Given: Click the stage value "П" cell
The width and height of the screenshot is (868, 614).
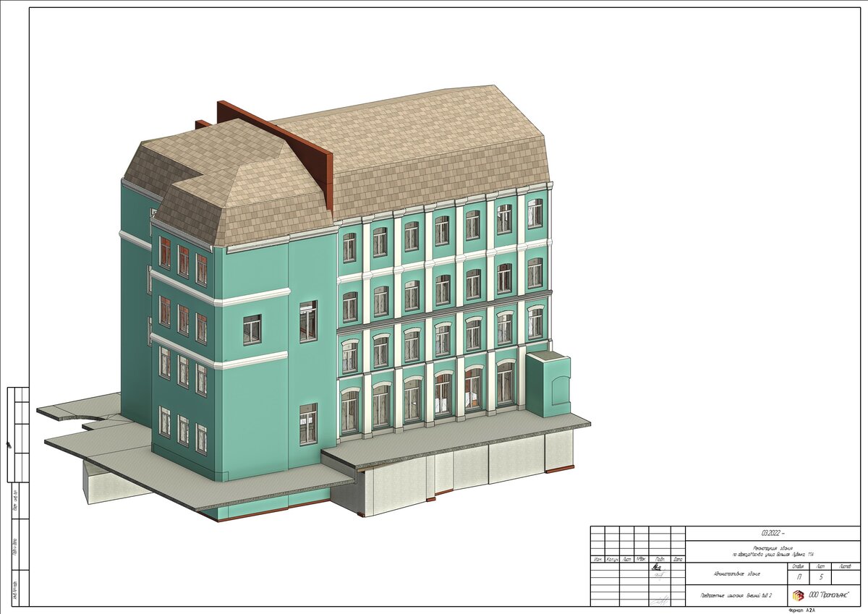Looking at the screenshot, I should 798,577.
